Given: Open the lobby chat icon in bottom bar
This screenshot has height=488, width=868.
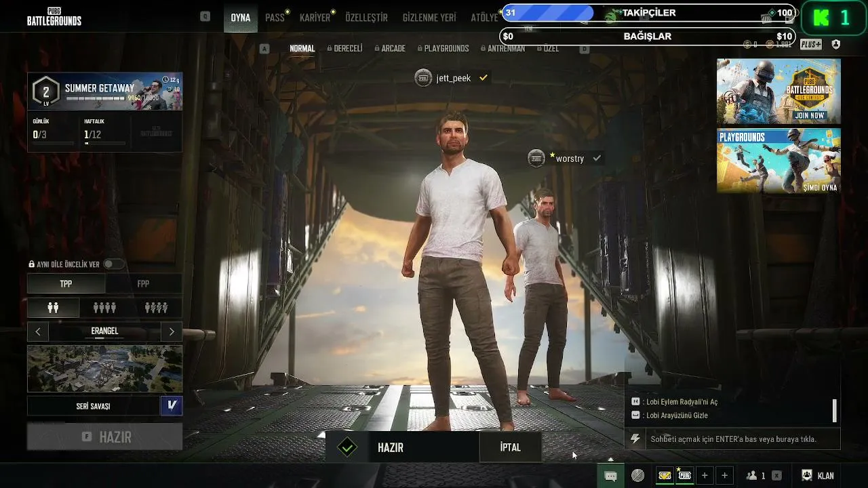Looking at the screenshot, I should pos(610,476).
